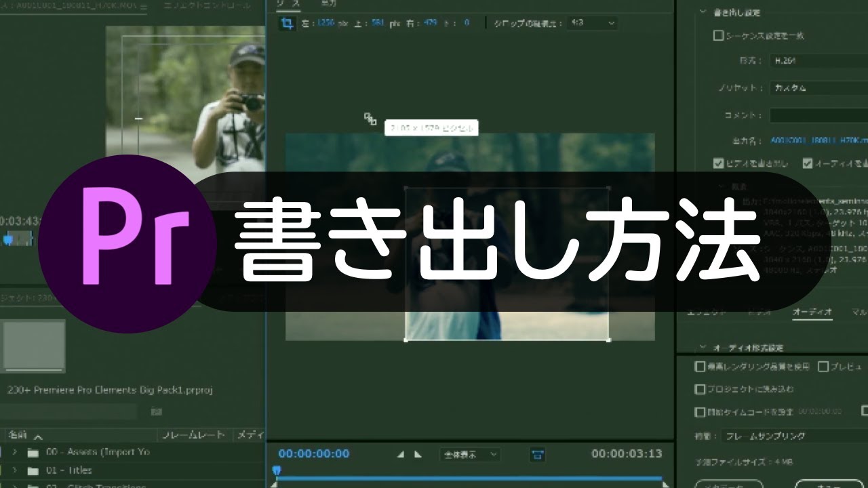Select the 00 - Assets folder icon
This screenshot has height=488, width=868.
(33, 452)
